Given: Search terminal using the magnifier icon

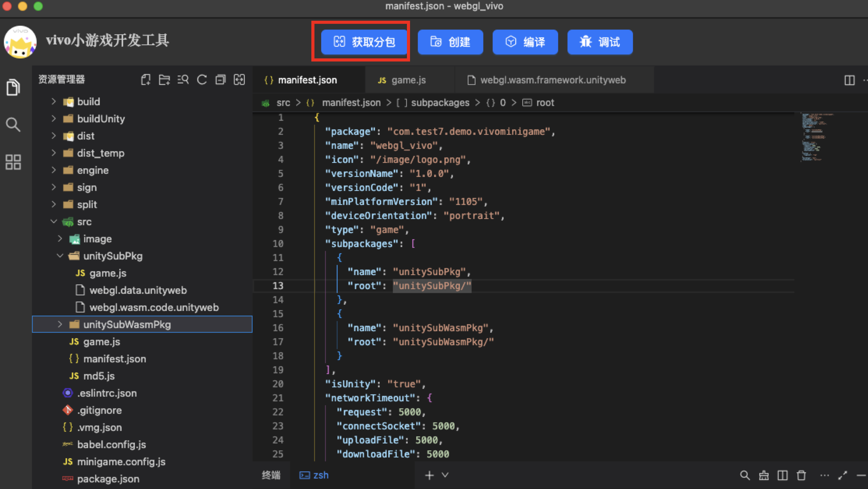Looking at the screenshot, I should click(x=745, y=475).
